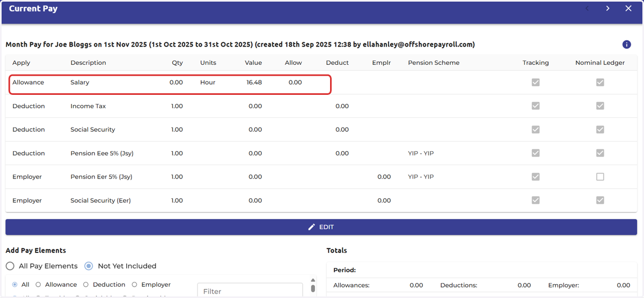644x298 pixels.
Task: Toggle Tracking checkbox for Salary row
Action: point(536,83)
